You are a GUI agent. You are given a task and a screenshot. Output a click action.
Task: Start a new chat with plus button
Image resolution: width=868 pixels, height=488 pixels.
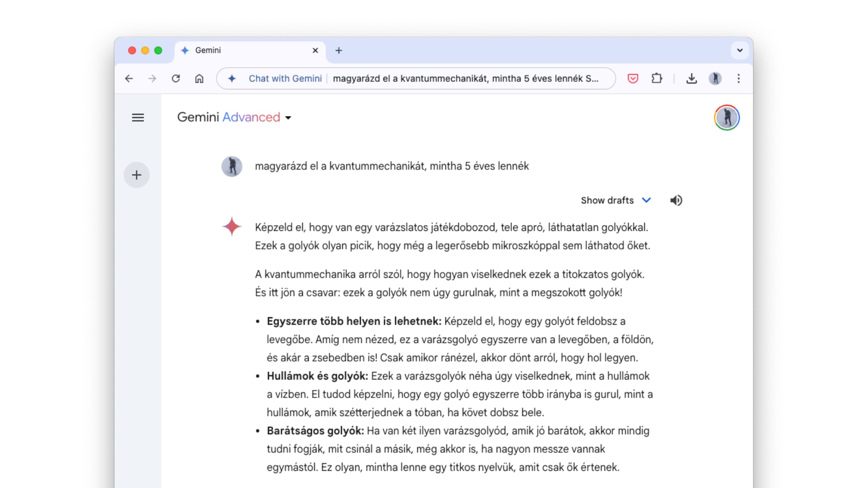click(137, 175)
